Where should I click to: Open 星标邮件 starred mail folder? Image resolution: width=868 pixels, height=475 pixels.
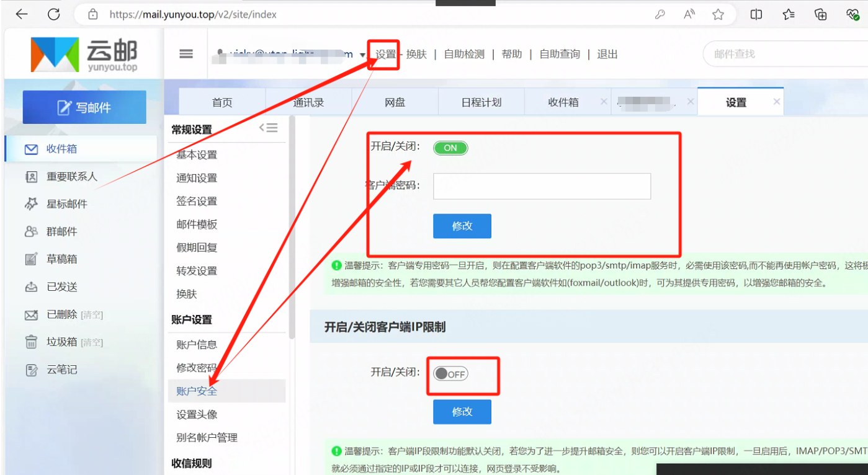click(67, 204)
